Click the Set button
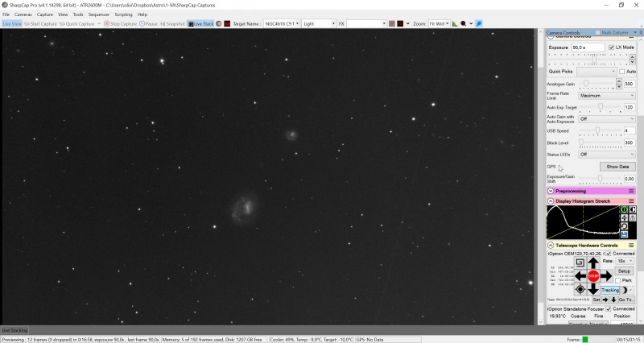The image size is (644, 343). pyautogui.click(x=597, y=300)
